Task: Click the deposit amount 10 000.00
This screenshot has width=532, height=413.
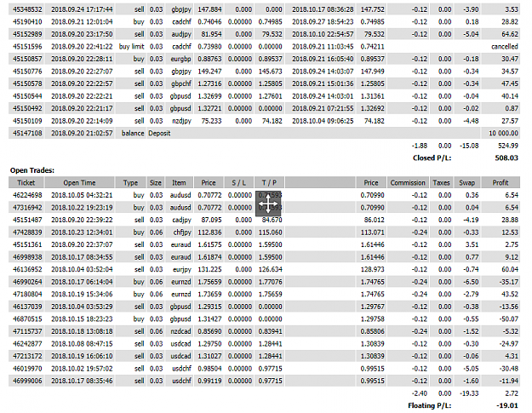Action: tap(504, 134)
